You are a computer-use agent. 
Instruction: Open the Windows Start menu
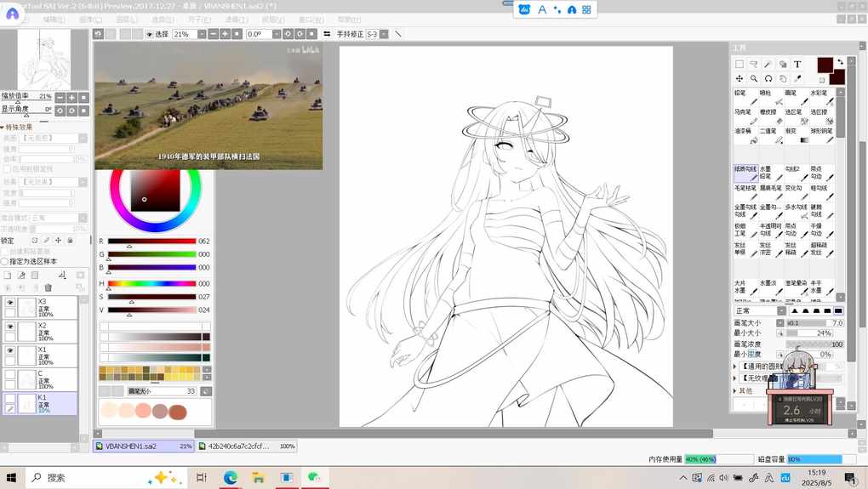[x=11, y=477]
